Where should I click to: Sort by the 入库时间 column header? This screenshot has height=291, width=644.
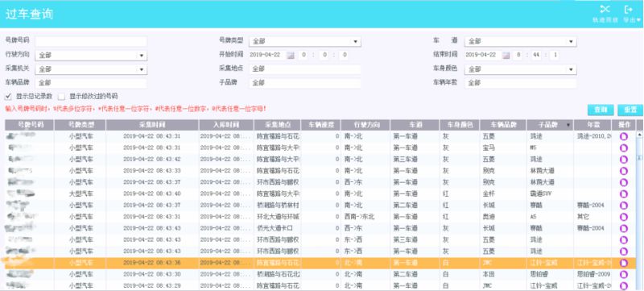[226, 125]
